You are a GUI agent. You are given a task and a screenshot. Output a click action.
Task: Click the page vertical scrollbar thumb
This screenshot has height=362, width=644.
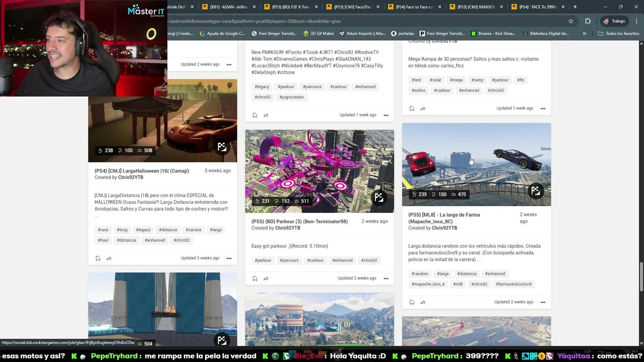pyautogui.click(x=641, y=277)
